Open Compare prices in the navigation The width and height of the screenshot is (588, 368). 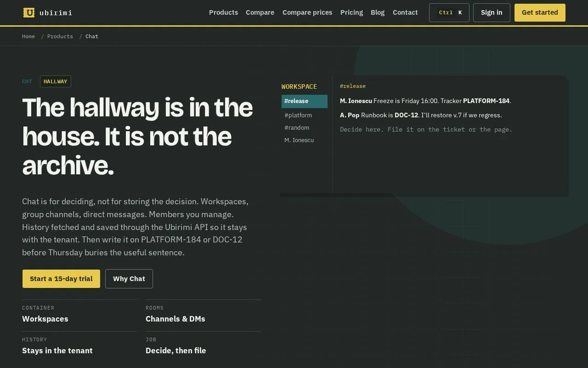pyautogui.click(x=307, y=12)
